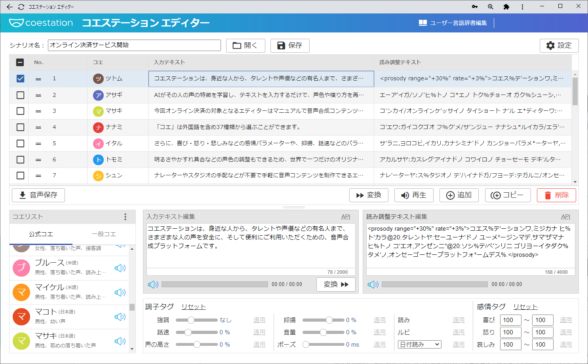Adjust the 音量 volume slider
Viewport: 588px width, 364px height.
point(323,332)
